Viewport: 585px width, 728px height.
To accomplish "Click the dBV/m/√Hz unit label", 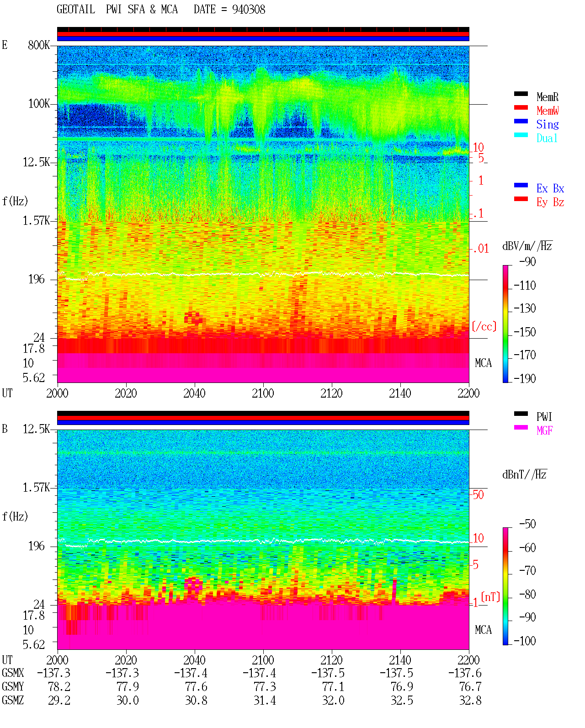I will [527, 246].
